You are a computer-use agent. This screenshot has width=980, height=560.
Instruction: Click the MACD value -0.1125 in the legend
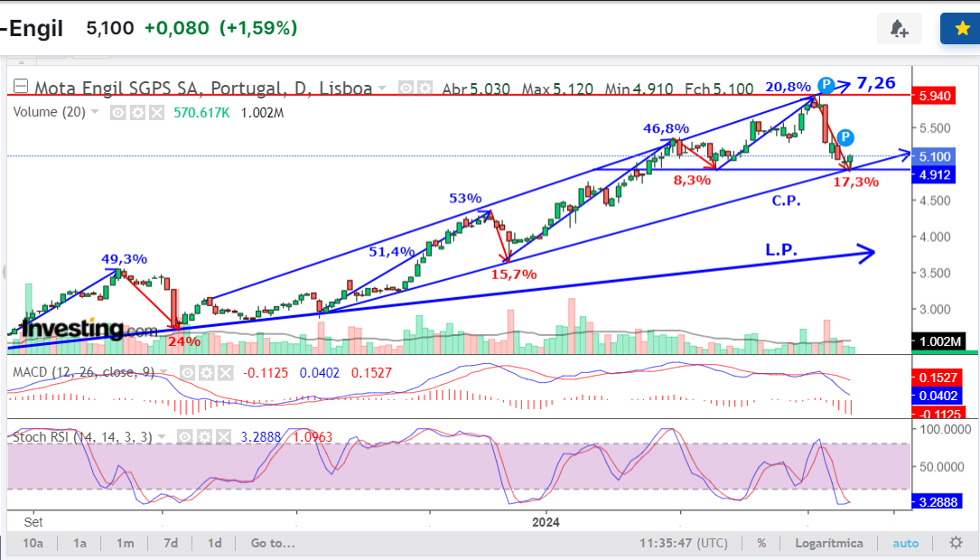coord(266,373)
